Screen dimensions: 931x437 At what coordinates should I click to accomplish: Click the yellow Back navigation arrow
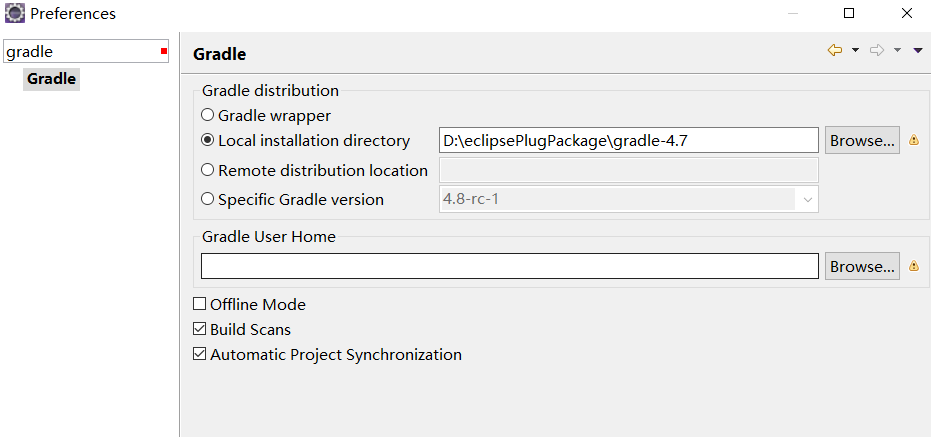pyautogui.click(x=835, y=50)
